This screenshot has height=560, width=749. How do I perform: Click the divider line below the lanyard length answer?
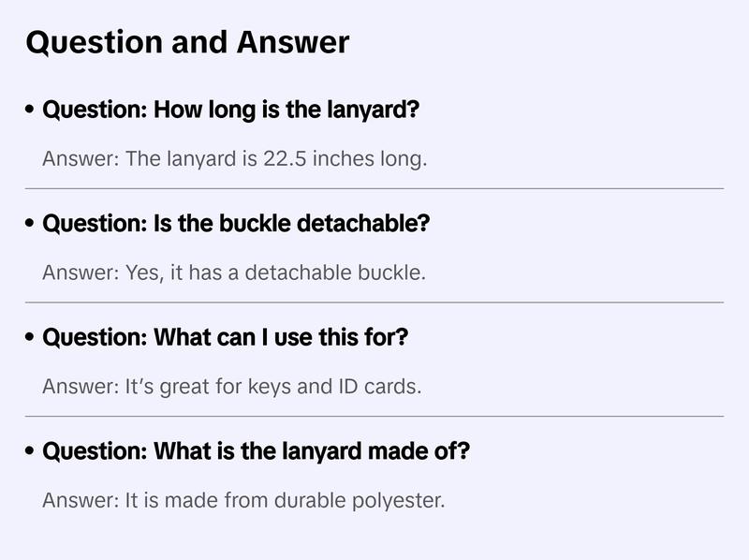pos(374,188)
